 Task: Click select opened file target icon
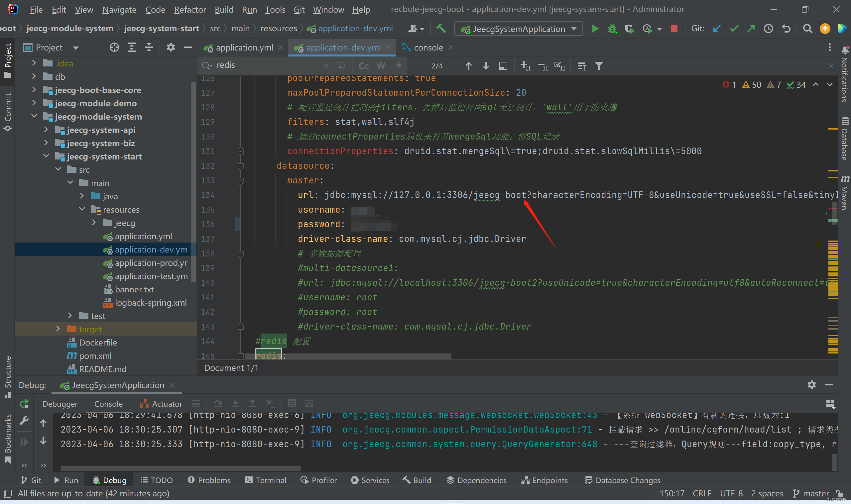click(114, 48)
